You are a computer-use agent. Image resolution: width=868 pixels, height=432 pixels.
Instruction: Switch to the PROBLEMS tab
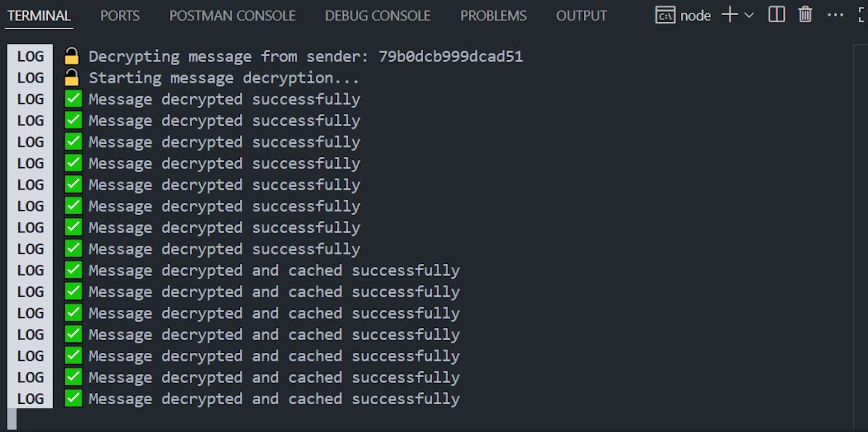pos(493,16)
